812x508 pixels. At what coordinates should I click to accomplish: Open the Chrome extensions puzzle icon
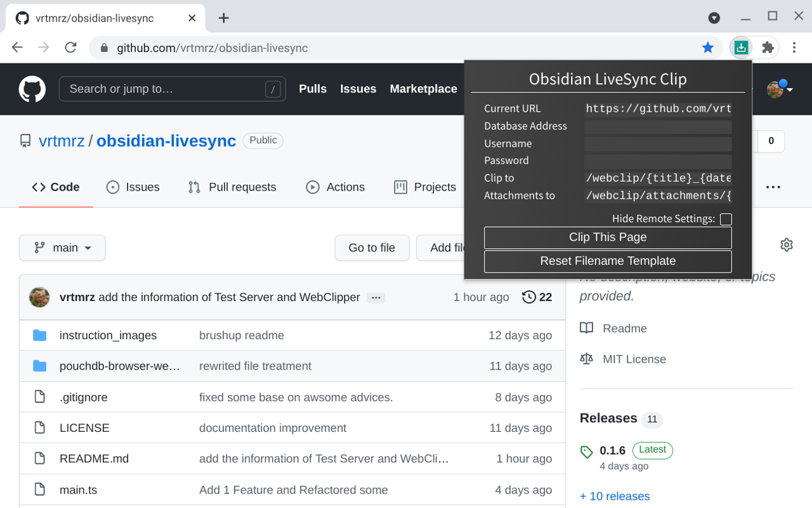point(768,47)
